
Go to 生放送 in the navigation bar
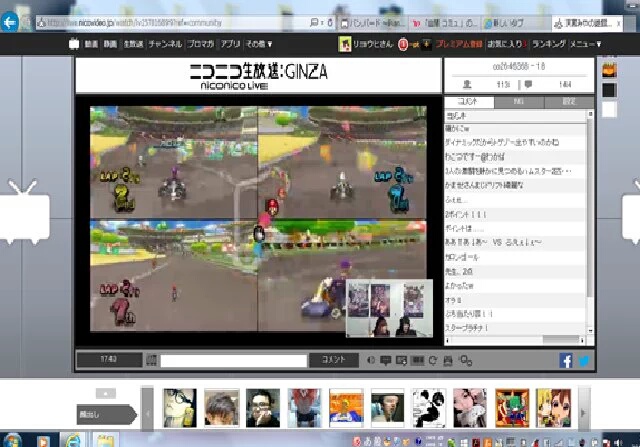(133, 44)
